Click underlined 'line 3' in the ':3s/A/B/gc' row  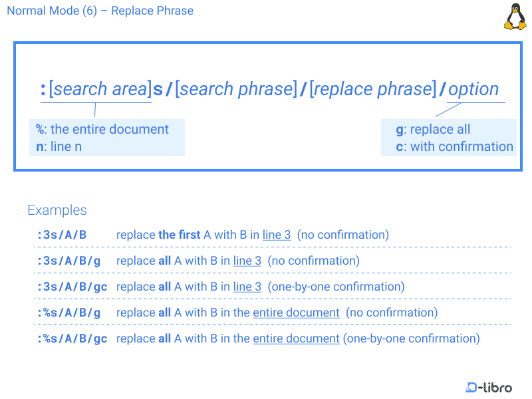pos(247,287)
